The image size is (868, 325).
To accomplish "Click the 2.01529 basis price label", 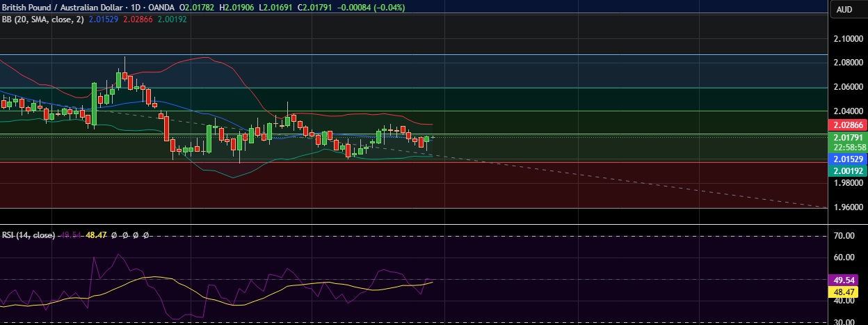I will (x=848, y=159).
